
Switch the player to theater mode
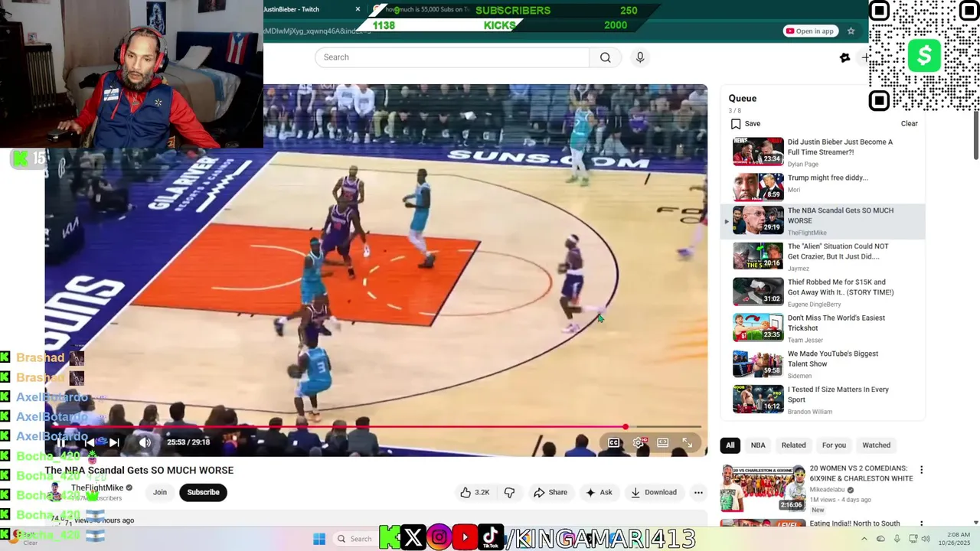pyautogui.click(x=663, y=442)
